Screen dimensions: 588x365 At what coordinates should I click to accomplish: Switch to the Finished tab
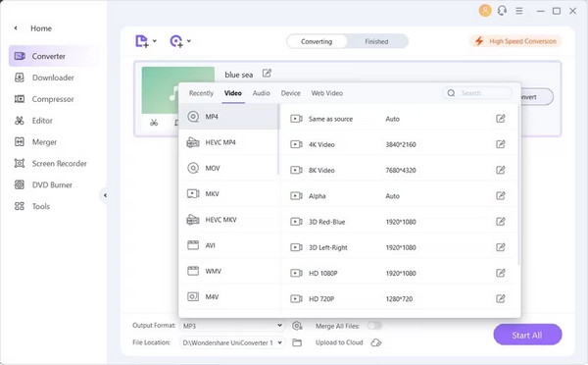click(376, 41)
